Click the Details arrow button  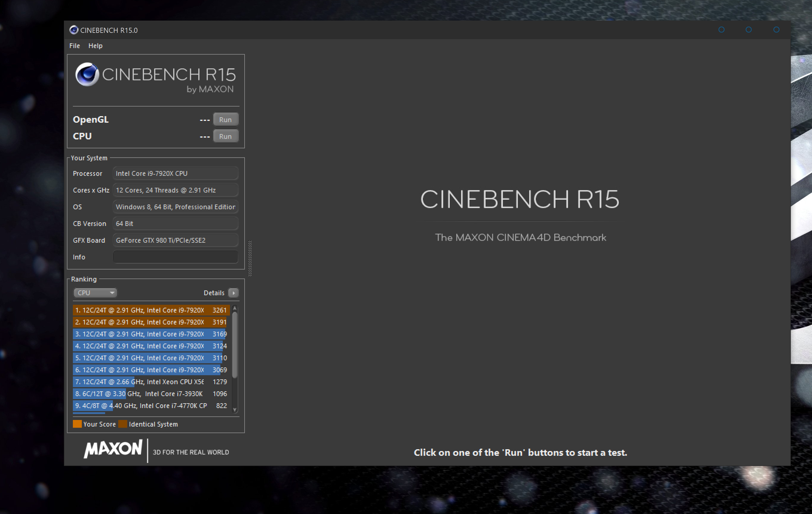pyautogui.click(x=233, y=293)
